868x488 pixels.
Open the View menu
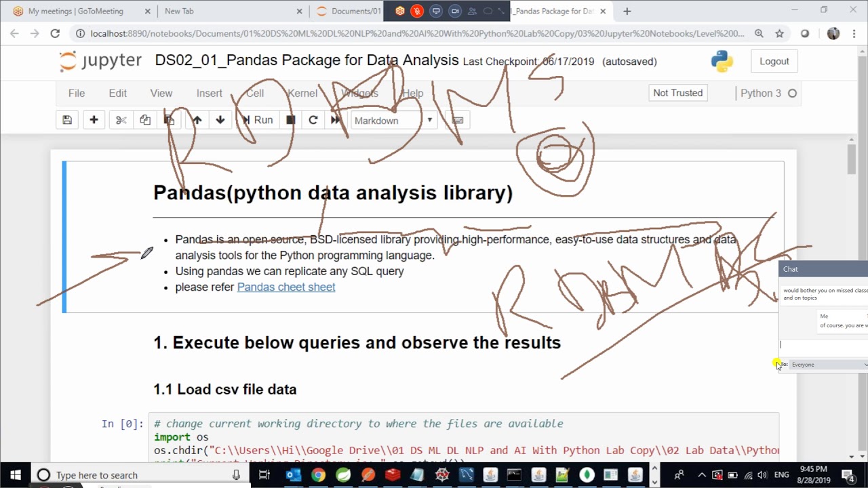tap(161, 94)
